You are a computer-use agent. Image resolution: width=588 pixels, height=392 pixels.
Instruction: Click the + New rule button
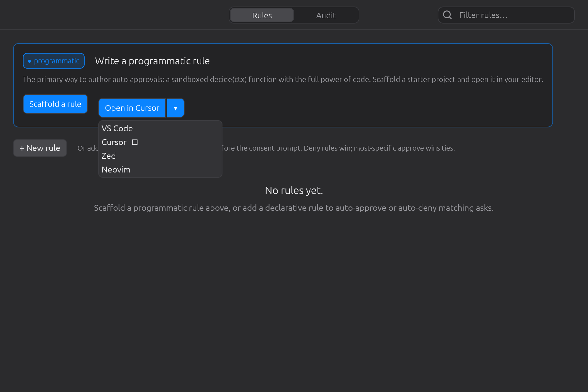[40, 148]
